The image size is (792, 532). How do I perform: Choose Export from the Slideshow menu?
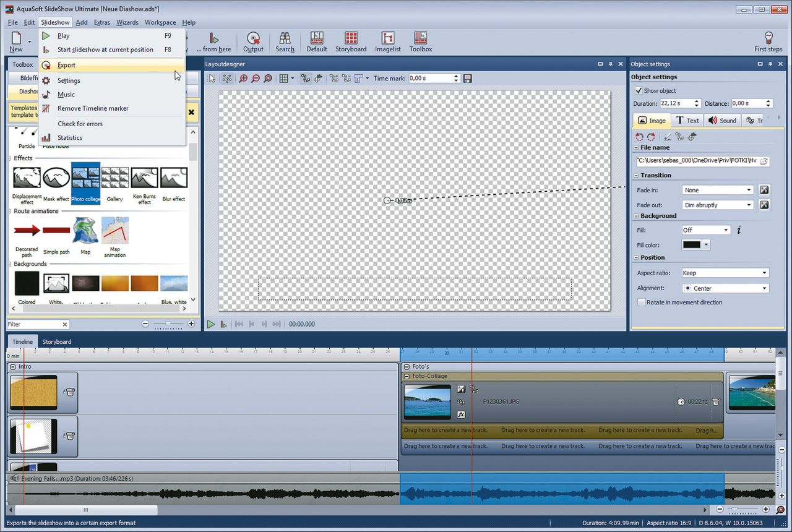click(x=66, y=65)
